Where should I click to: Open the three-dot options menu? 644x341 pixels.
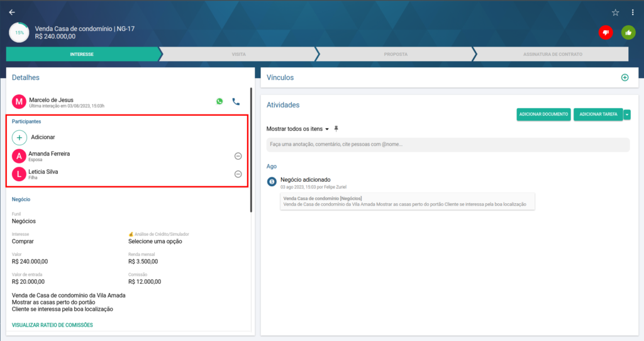tap(633, 13)
